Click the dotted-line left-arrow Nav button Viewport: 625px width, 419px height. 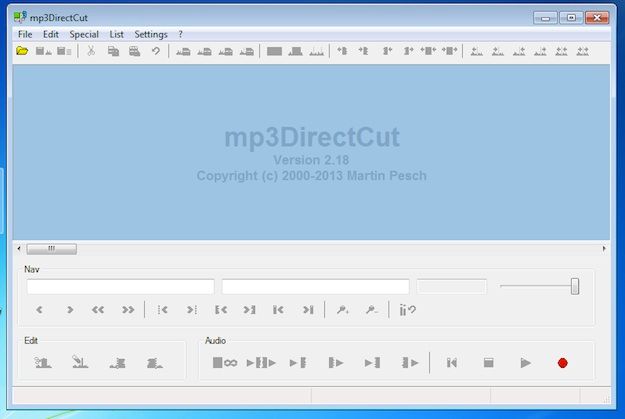[x=162, y=310]
